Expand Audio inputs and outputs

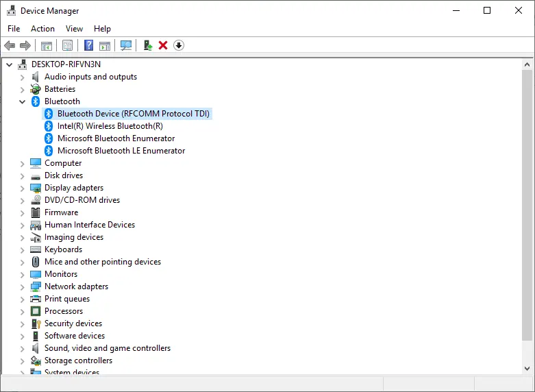pos(22,77)
